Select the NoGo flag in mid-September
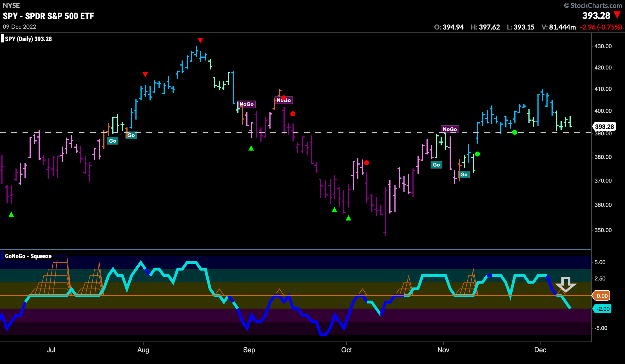This screenshot has height=364, width=625. coord(284,100)
